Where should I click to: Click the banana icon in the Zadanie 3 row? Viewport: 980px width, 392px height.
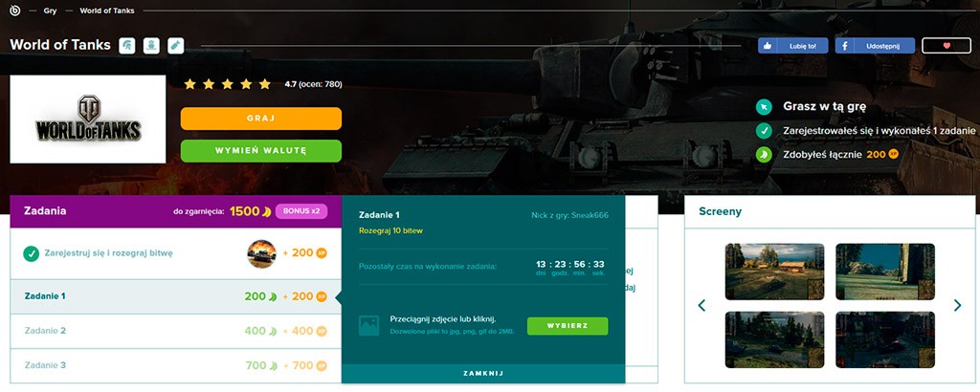273,365
